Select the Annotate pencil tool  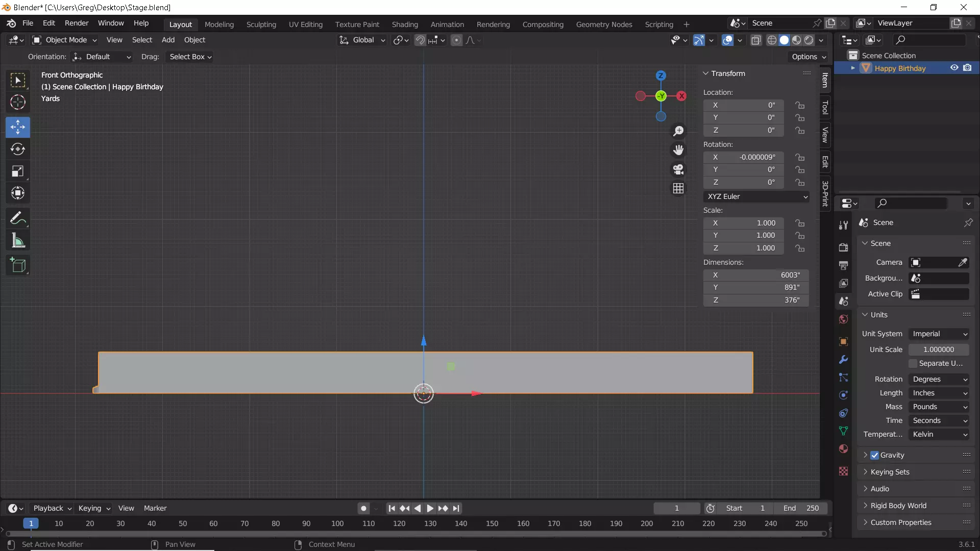click(18, 218)
